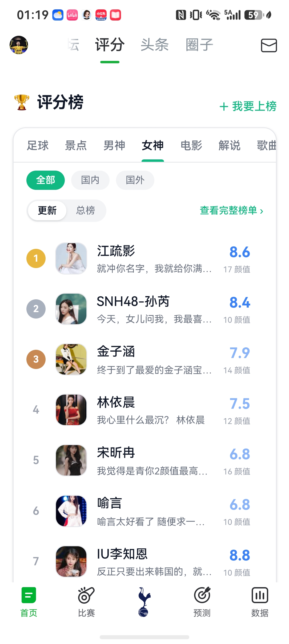Switch ranking to 更新
Viewport: 289px width, 644px height.
click(x=47, y=210)
